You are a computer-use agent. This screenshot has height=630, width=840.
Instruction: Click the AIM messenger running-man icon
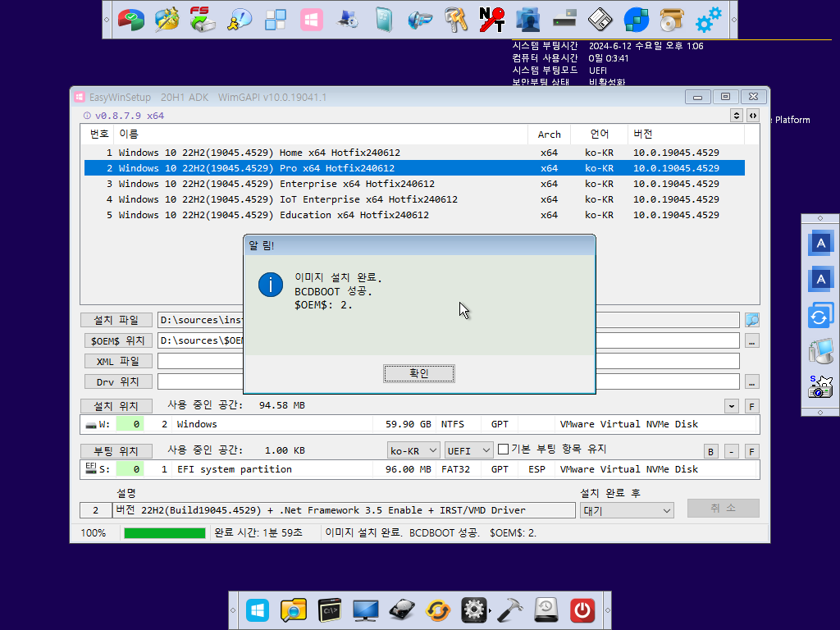tap(239, 20)
